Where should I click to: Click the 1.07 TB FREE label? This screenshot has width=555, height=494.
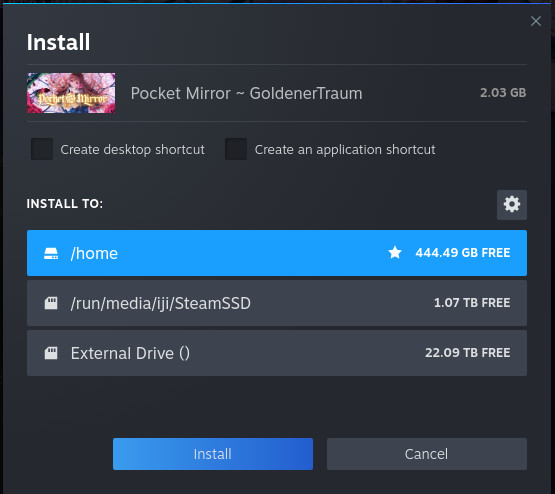coord(472,303)
